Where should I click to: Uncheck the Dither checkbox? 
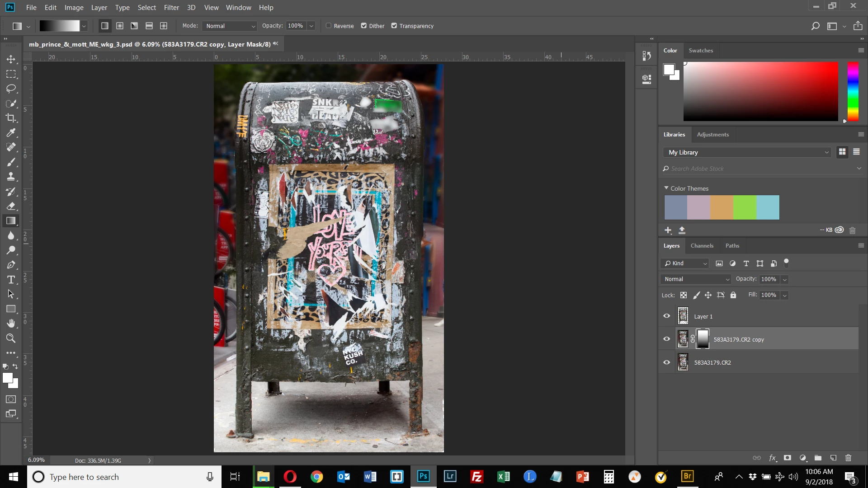364,26
